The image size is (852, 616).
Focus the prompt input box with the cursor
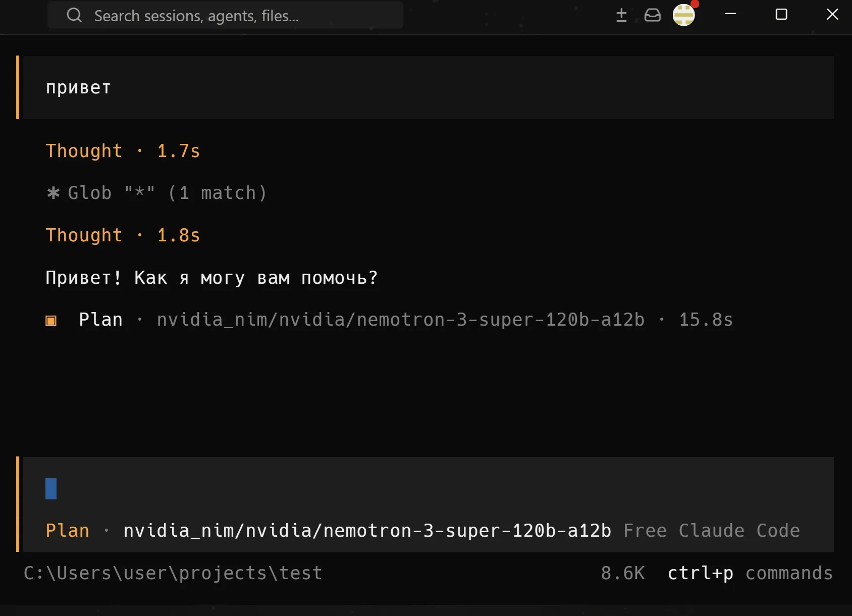tap(428, 489)
